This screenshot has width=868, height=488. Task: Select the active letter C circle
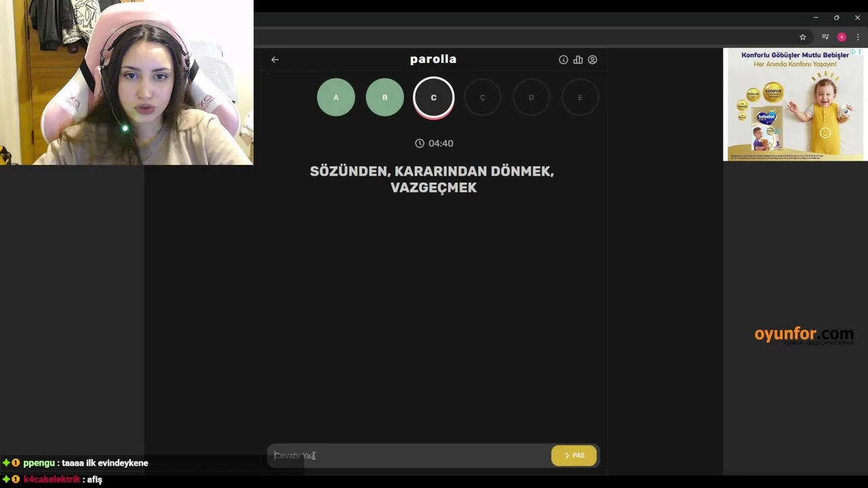pyautogui.click(x=433, y=98)
